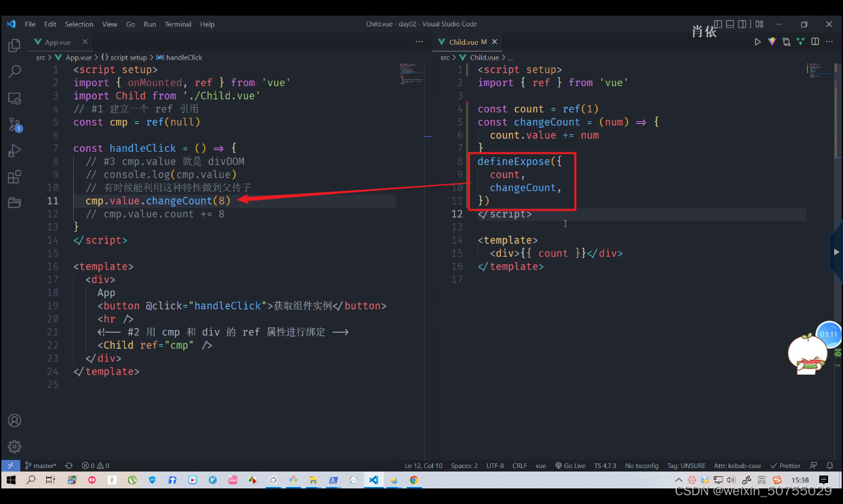Click the remote window indicator in status bar
The height and width of the screenshot is (504, 843).
pyautogui.click(x=10, y=465)
